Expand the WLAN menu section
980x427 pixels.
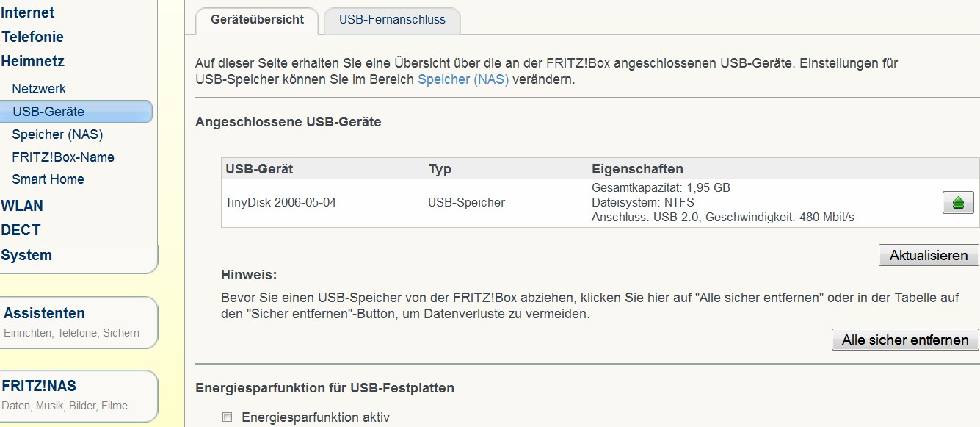[x=22, y=206]
